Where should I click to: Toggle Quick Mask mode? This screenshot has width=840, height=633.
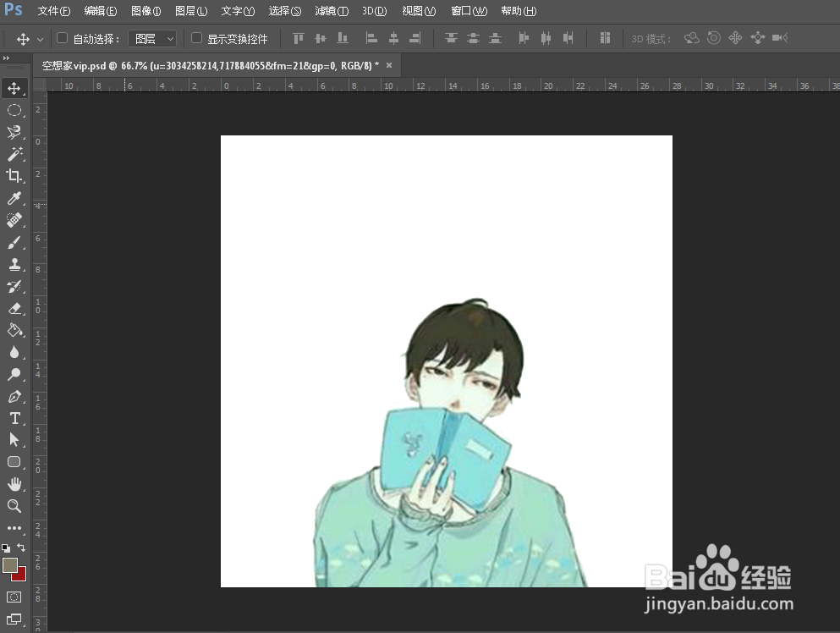pos(14,597)
